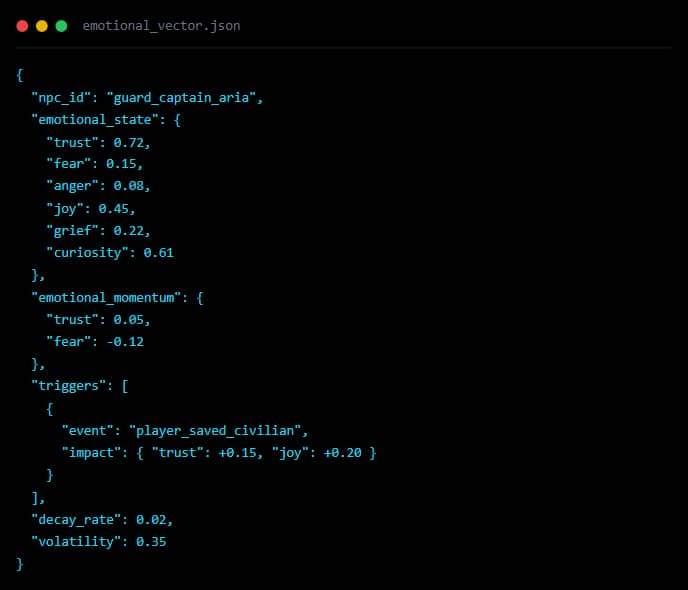The width and height of the screenshot is (688, 590).
Task: Click the curiosity value 0.61
Action: (x=158, y=252)
